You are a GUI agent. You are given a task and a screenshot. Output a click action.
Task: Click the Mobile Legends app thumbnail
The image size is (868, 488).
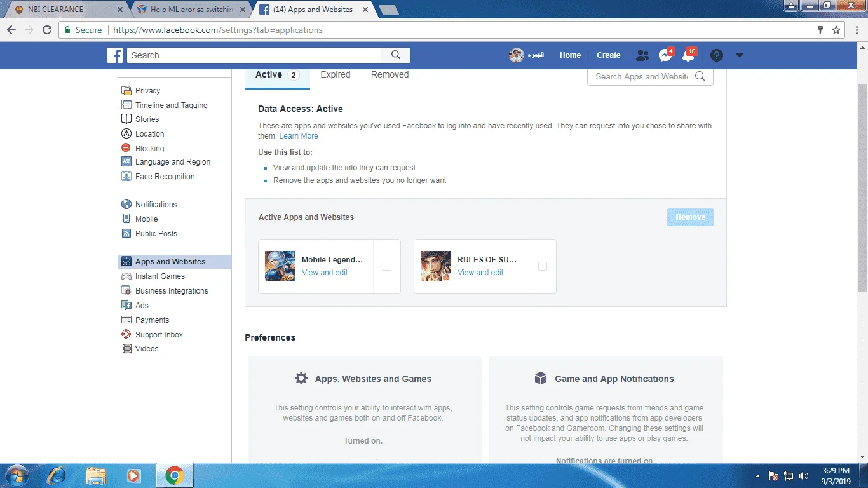tap(280, 266)
